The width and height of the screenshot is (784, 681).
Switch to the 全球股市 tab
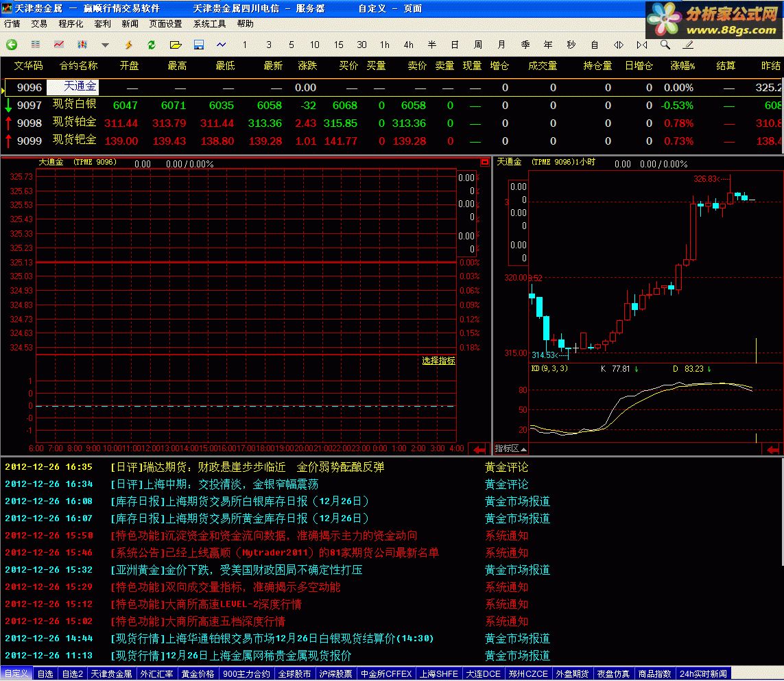click(294, 673)
